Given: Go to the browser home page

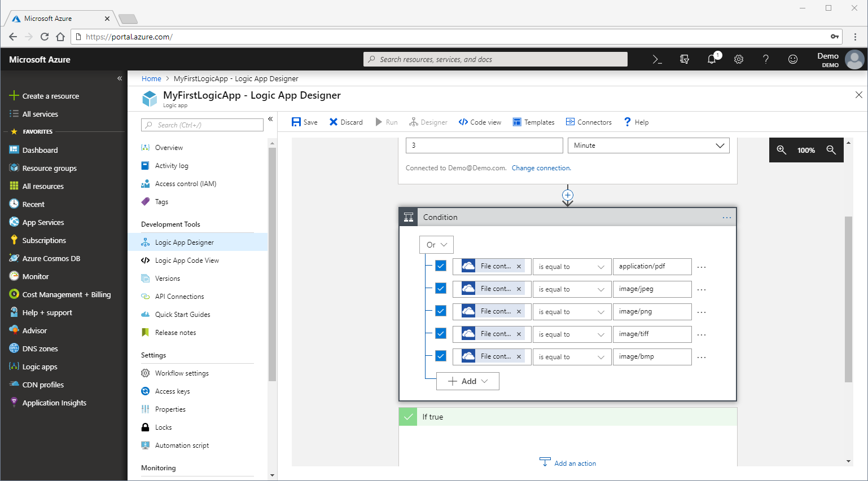Looking at the screenshot, I should (x=60, y=37).
